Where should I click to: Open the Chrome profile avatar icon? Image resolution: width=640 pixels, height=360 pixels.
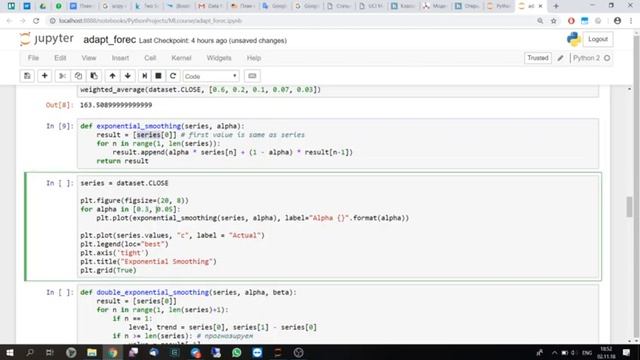click(617, 21)
